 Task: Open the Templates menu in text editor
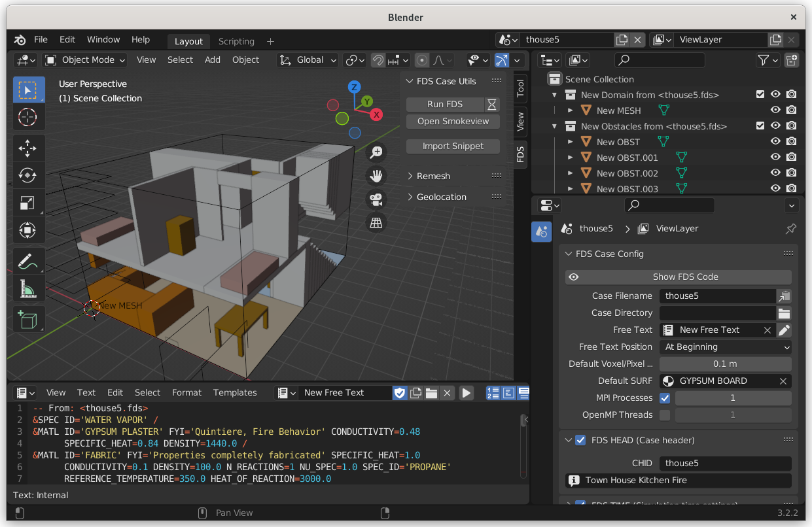pyautogui.click(x=235, y=392)
